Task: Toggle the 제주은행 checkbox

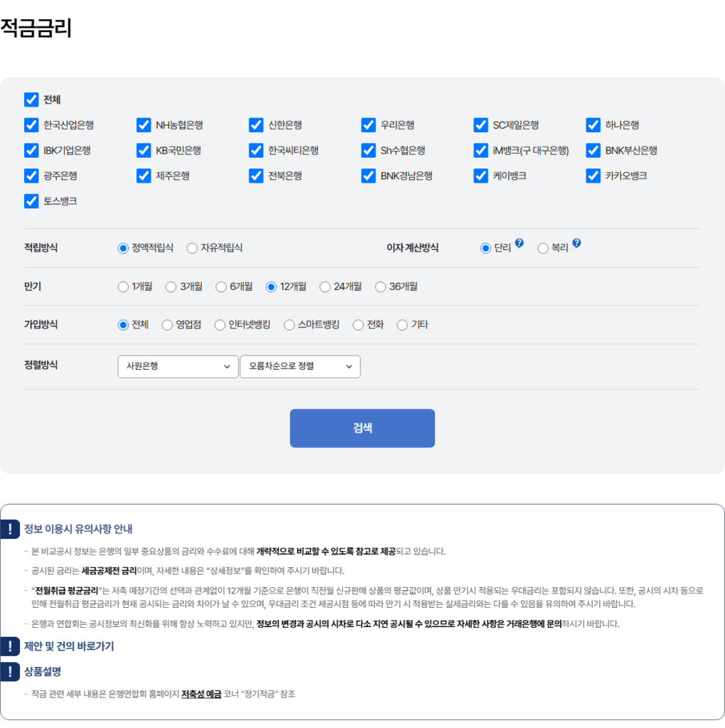Action: point(144,176)
